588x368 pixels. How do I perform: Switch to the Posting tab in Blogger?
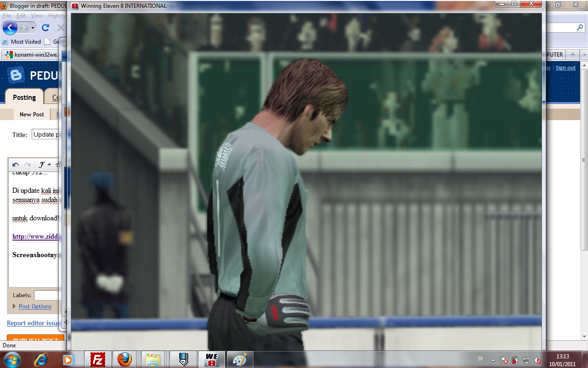24,98
